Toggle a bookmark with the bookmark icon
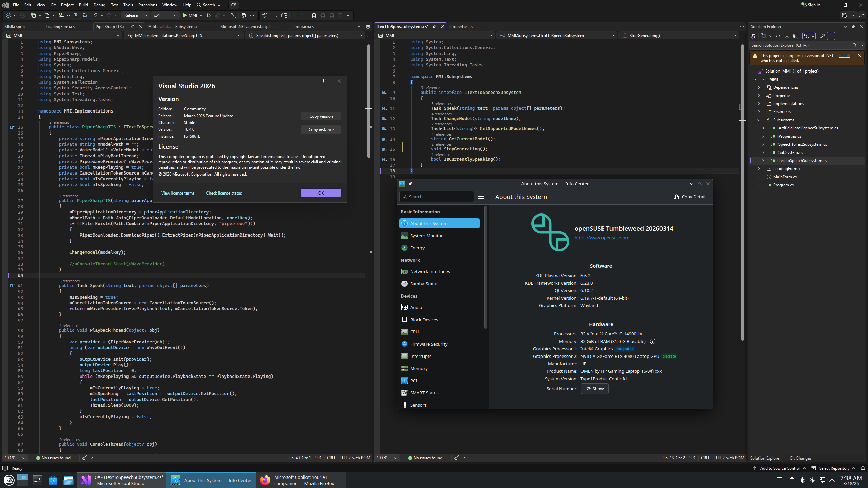This screenshot has height=488, width=868. click(314, 15)
